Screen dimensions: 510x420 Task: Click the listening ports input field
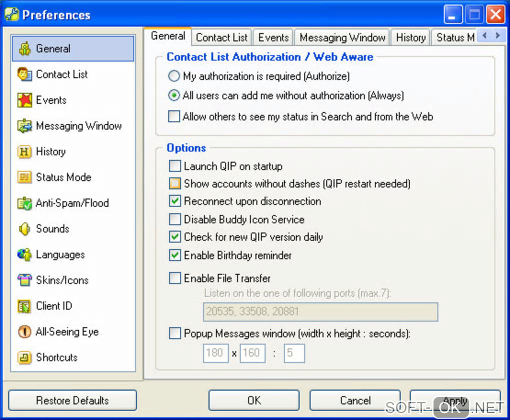coord(320,311)
